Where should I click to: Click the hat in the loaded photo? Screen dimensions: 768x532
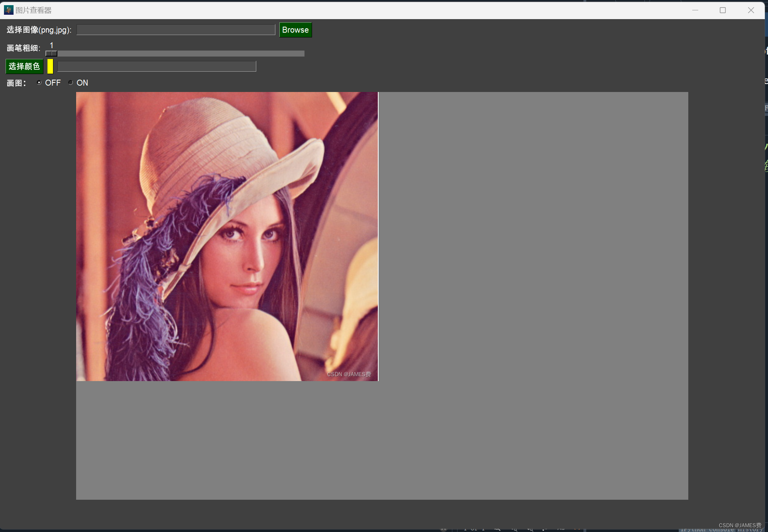click(215, 143)
